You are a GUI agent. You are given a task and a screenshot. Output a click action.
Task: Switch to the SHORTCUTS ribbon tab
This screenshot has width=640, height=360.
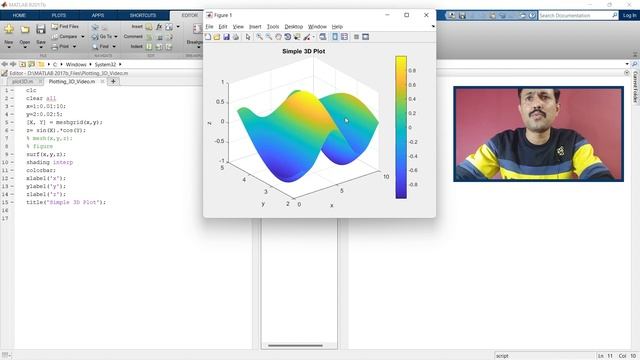143,16
